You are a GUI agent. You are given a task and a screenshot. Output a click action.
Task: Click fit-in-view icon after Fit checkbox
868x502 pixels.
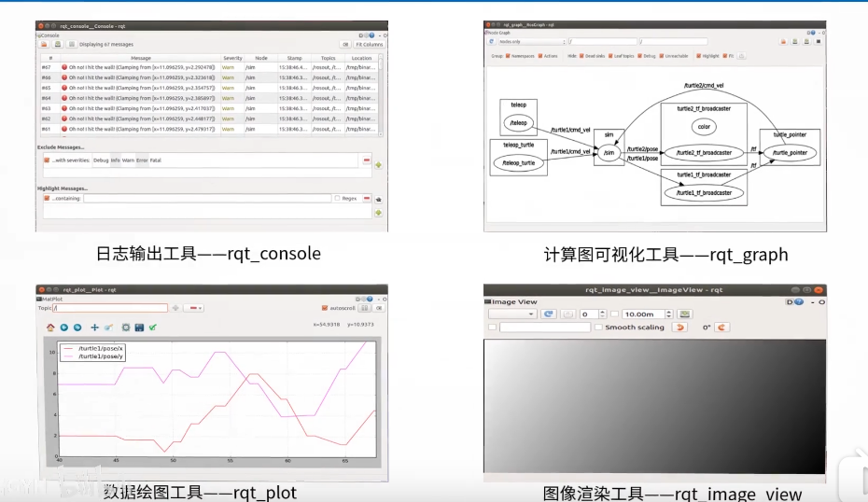(x=742, y=56)
